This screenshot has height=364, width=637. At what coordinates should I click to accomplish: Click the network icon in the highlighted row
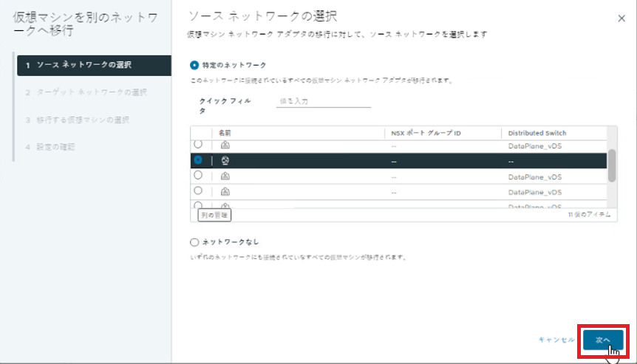(x=225, y=160)
